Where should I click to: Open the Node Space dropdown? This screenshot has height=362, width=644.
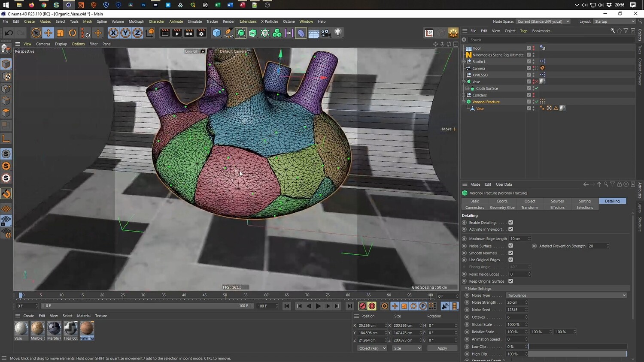coord(543,21)
